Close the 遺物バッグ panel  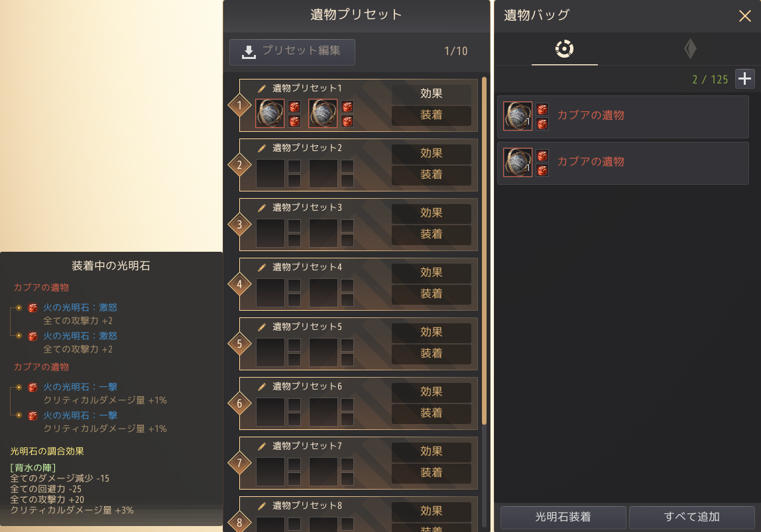[744, 16]
